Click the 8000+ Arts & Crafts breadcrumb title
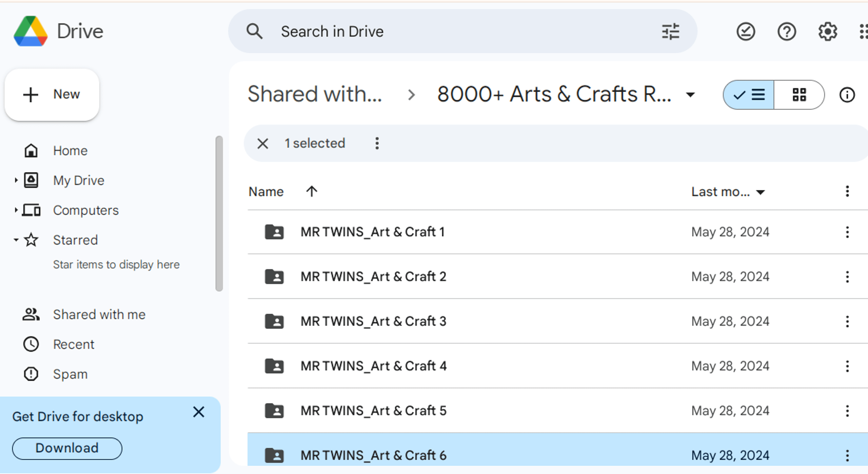This screenshot has width=868, height=474. [x=554, y=94]
